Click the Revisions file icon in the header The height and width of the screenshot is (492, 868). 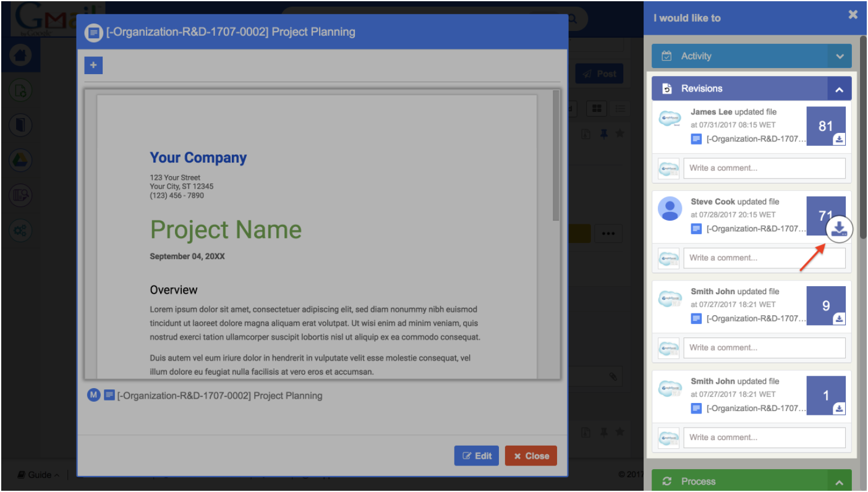pyautogui.click(x=666, y=89)
